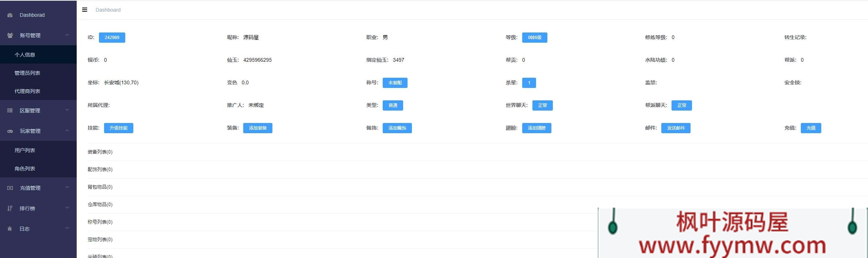Click the 账号管理 users icon
868x258 pixels.
[x=10, y=35]
